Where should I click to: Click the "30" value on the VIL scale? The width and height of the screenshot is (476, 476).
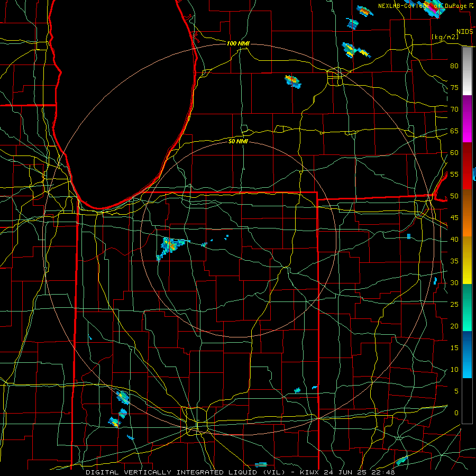(x=454, y=283)
